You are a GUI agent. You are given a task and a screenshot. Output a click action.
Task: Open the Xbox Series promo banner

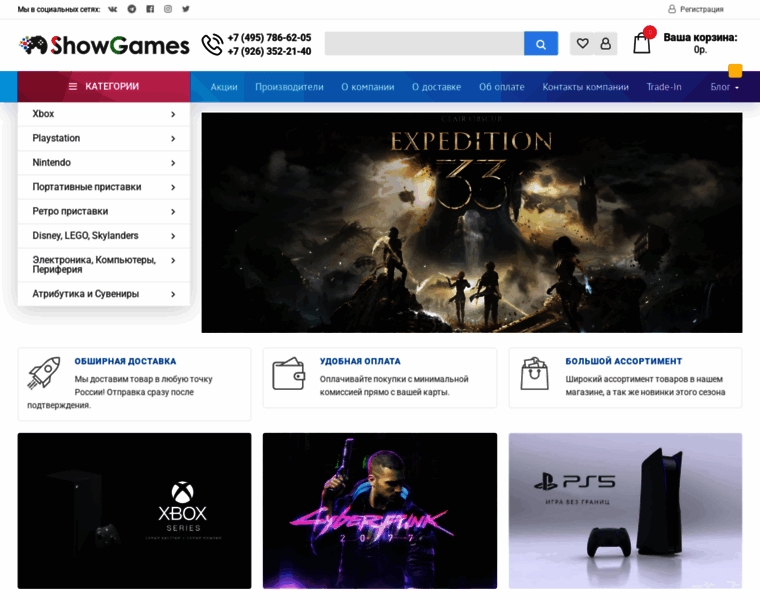coord(134,511)
